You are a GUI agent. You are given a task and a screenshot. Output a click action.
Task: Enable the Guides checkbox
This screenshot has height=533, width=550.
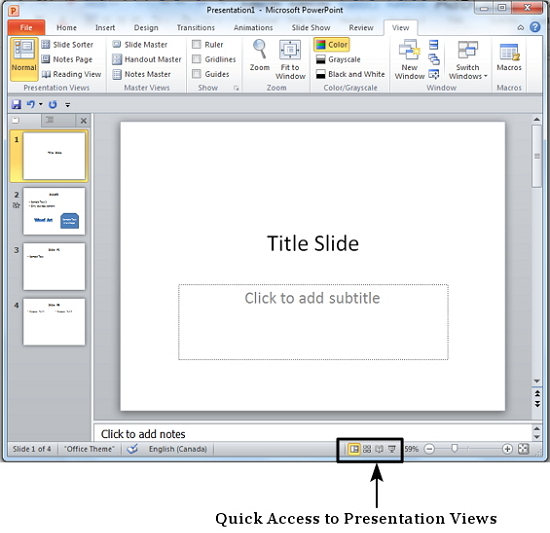197,74
